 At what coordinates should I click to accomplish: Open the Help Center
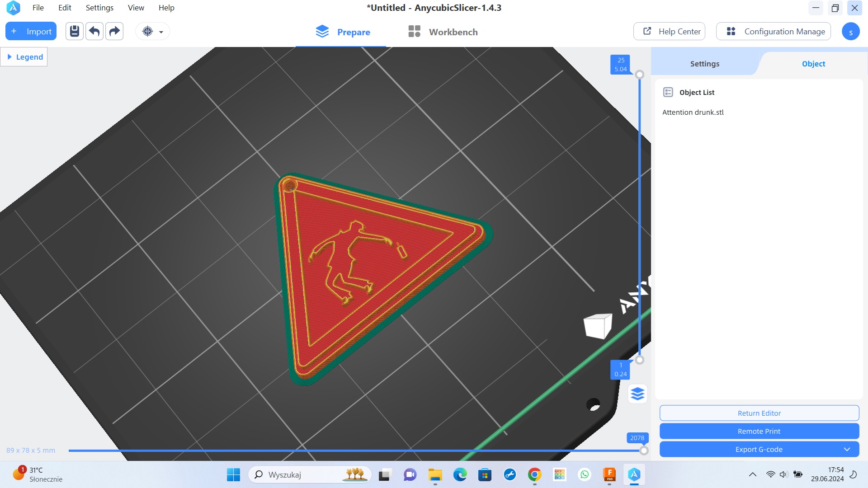click(x=669, y=31)
